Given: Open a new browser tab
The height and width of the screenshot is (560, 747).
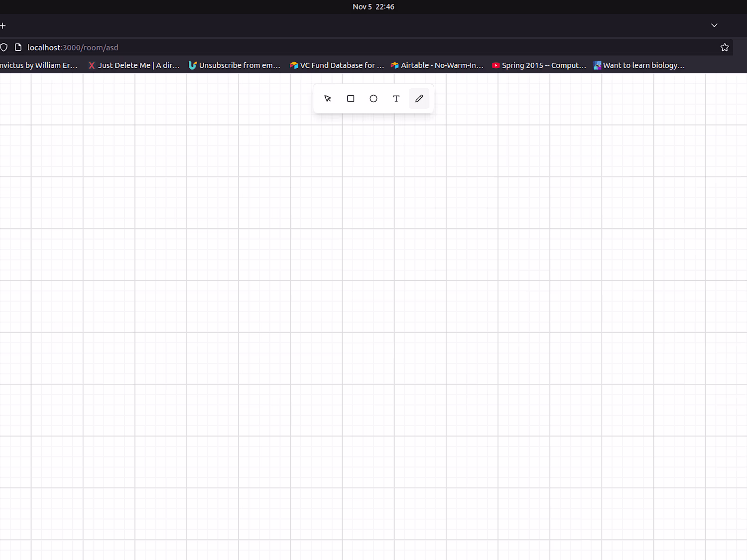Looking at the screenshot, I should pyautogui.click(x=2, y=25).
